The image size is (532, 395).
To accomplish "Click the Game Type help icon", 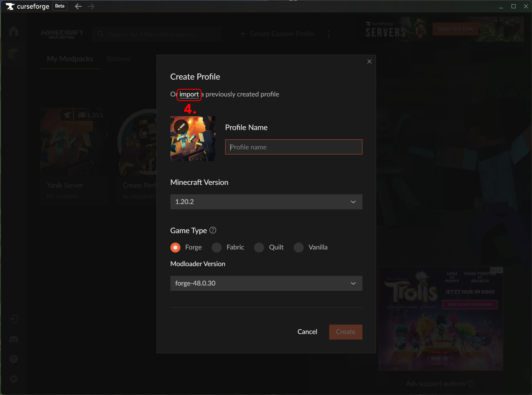I will coord(213,230).
